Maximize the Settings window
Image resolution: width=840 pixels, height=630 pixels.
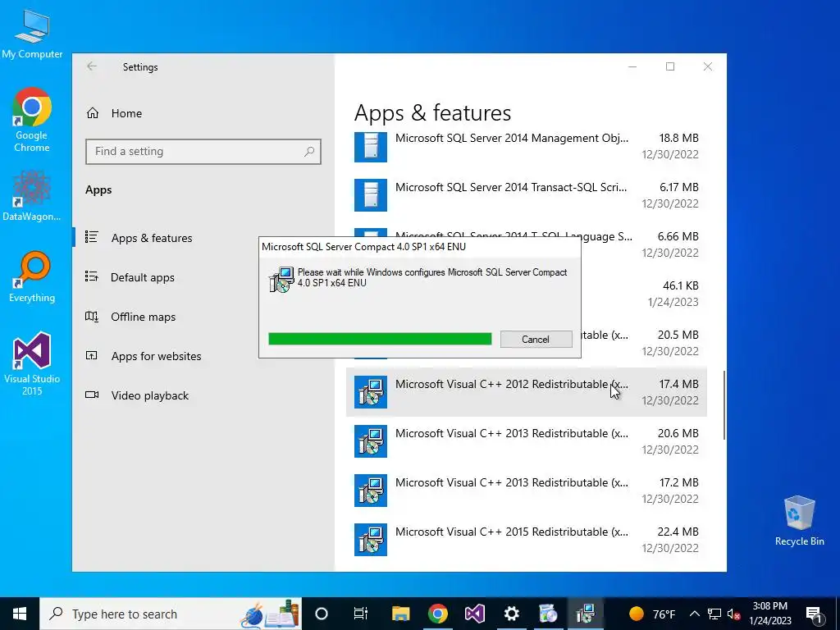[x=670, y=66]
